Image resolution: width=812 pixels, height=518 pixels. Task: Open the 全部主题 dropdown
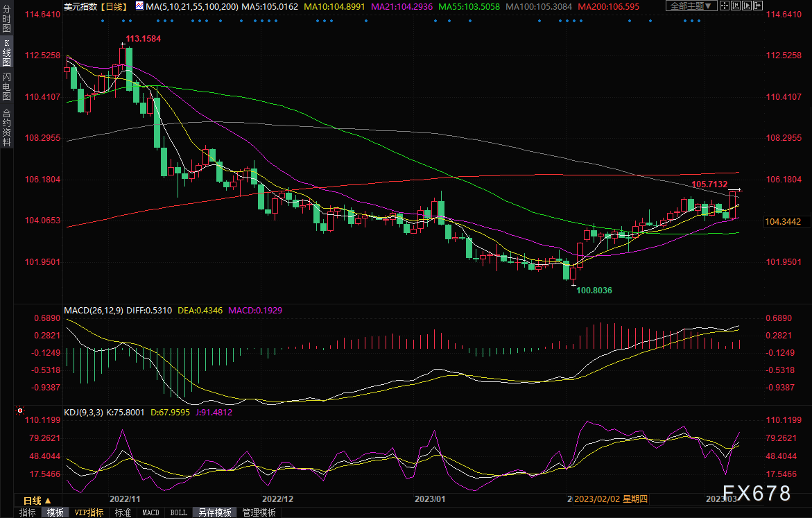690,6
